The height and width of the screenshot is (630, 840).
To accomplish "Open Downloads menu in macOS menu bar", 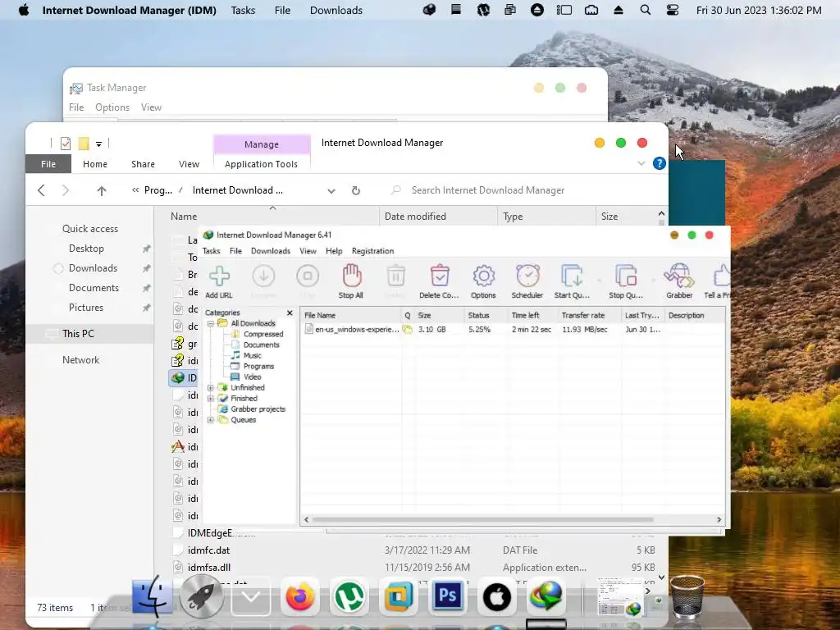I will (x=336, y=10).
